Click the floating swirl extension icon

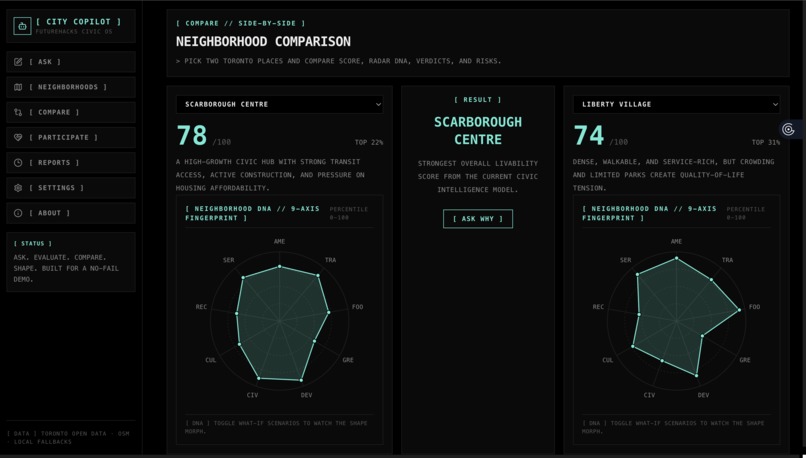click(788, 129)
